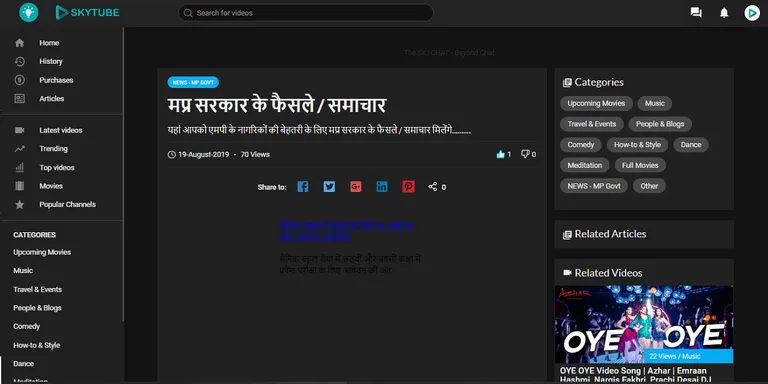Click the Purchases dollar icon

[20, 80]
